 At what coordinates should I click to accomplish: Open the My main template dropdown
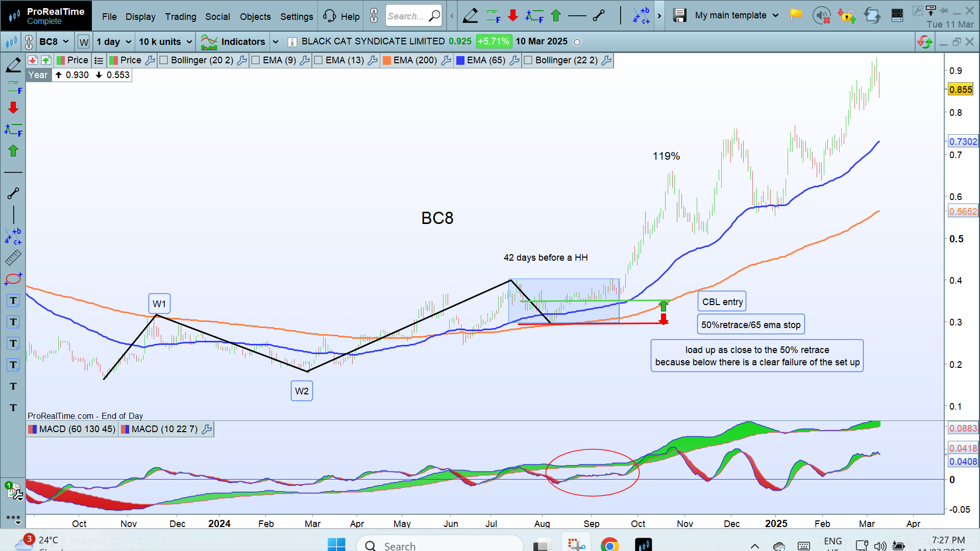[737, 15]
